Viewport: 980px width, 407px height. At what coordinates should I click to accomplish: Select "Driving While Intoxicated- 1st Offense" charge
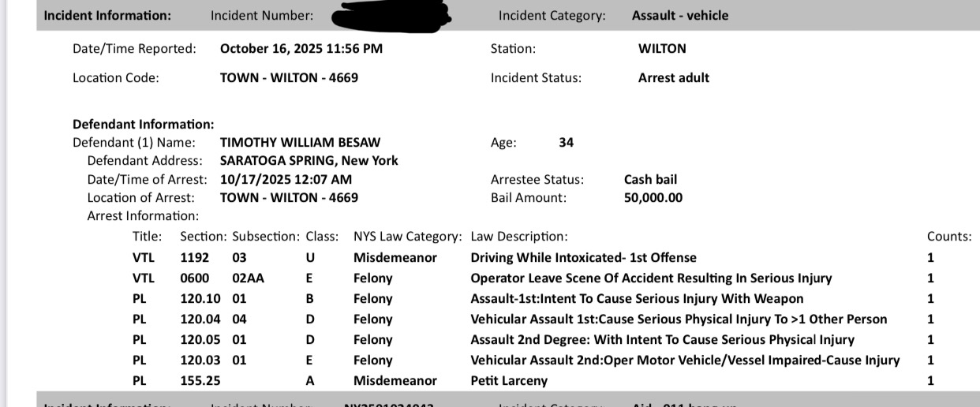[x=583, y=257]
